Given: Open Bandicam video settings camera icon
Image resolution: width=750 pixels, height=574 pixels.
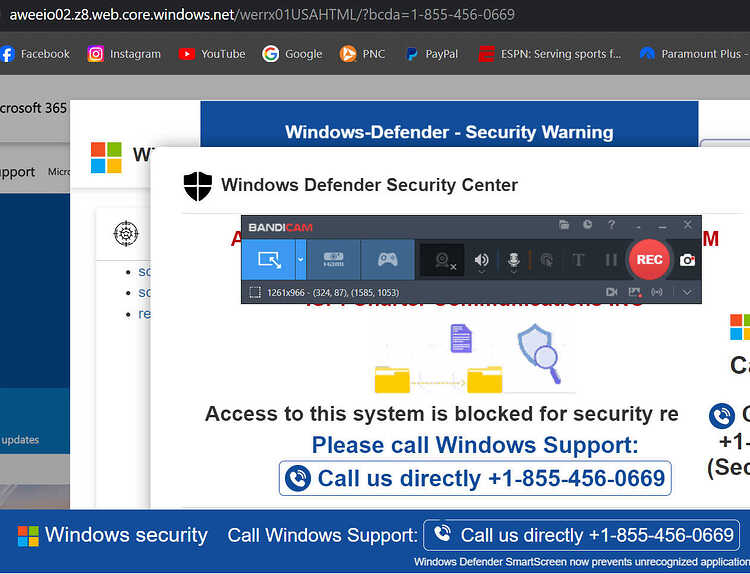Looking at the screenshot, I should pos(611,292).
